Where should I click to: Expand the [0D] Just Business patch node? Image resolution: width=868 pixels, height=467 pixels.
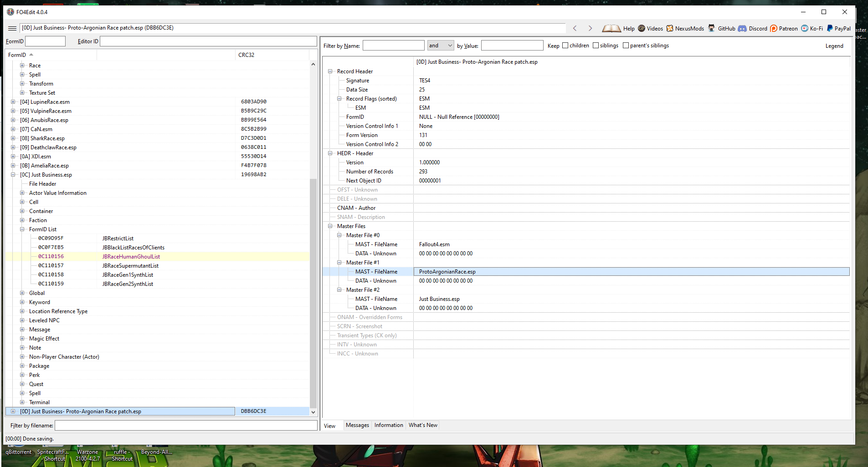coord(13,411)
